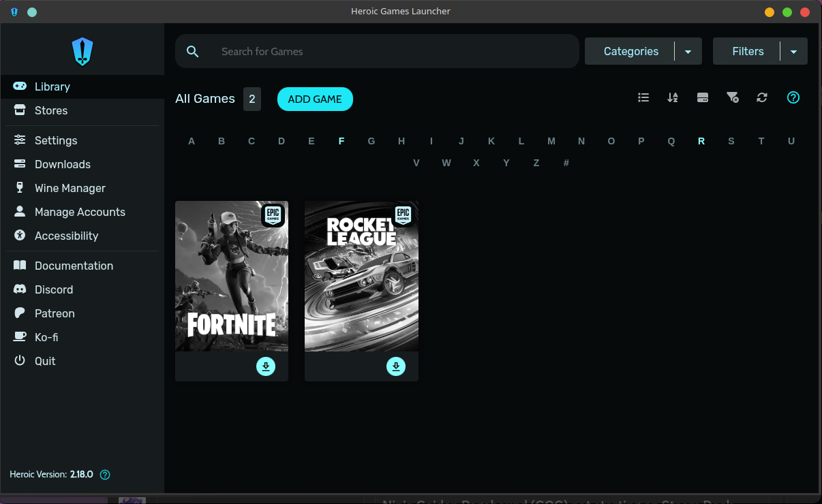Click the Manage Accounts person icon

tap(20, 212)
